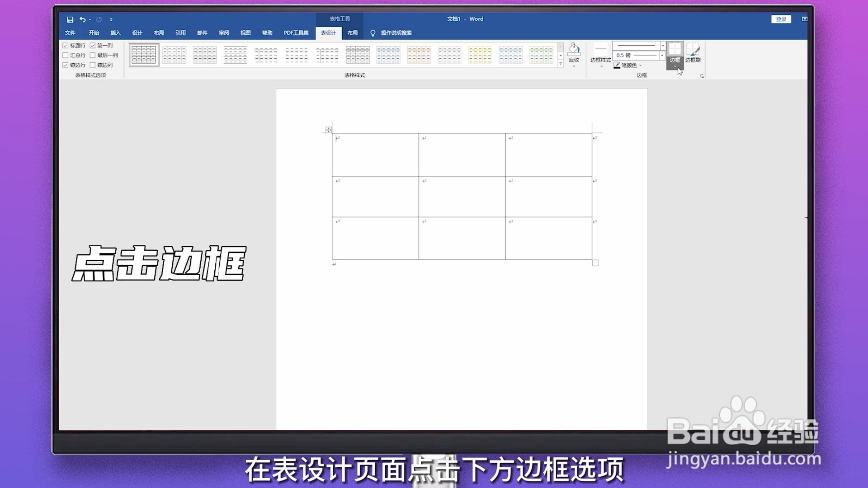Screen dimensions: 868x488
Task: Select the fourth table style with horizontal lines
Action: [x=236, y=55]
